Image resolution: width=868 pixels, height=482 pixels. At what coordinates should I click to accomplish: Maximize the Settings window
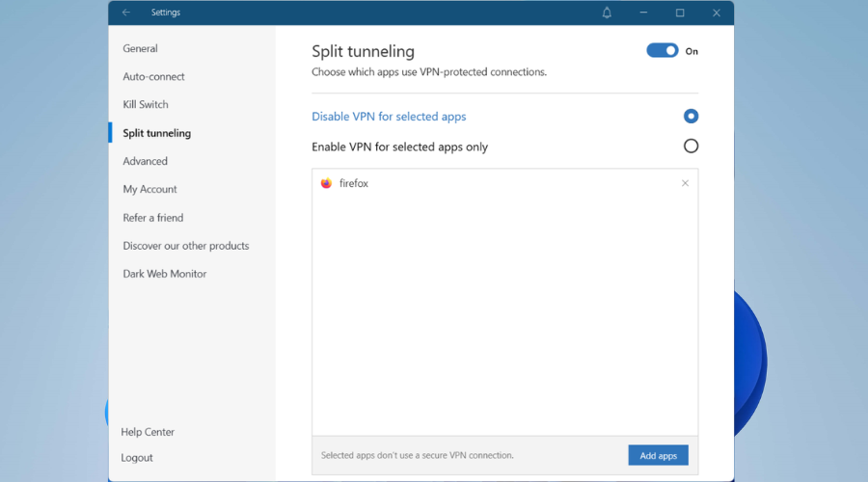pos(680,13)
